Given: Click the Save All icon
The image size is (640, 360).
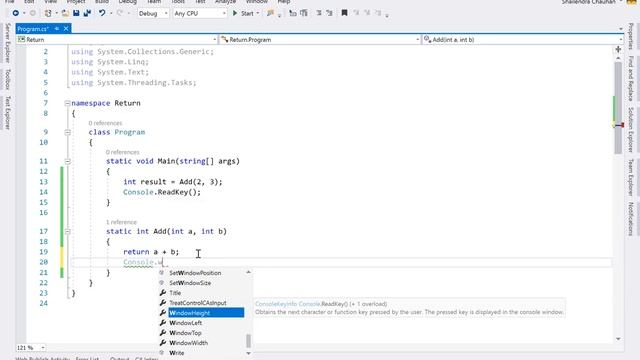Looking at the screenshot, I should coord(87,13).
